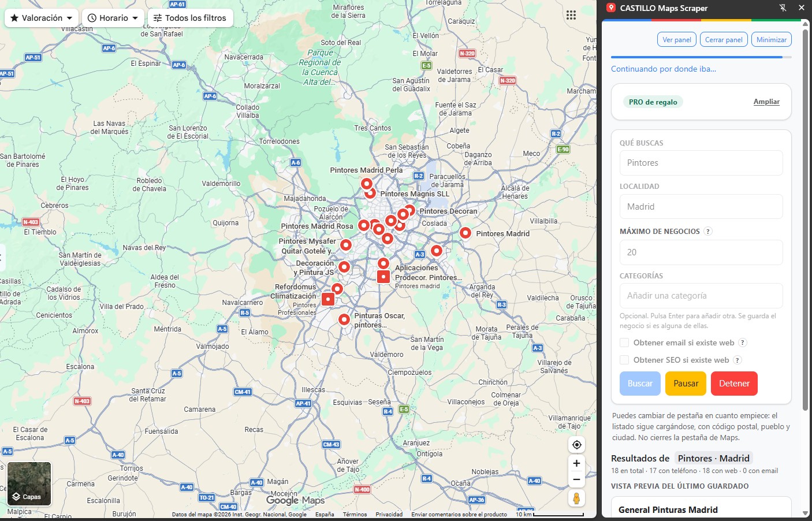Select the Pintores Mysafer map pin
The image size is (812, 521).
click(x=345, y=245)
